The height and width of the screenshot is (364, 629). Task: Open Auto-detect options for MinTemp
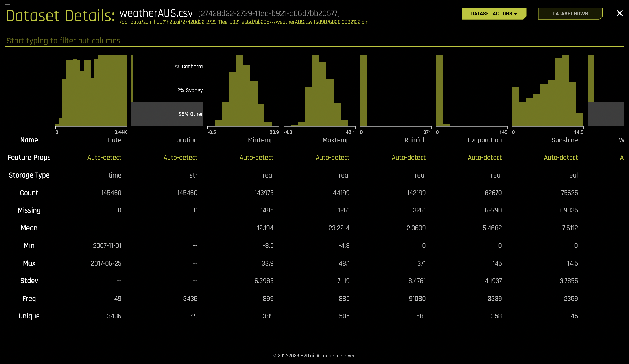click(256, 157)
